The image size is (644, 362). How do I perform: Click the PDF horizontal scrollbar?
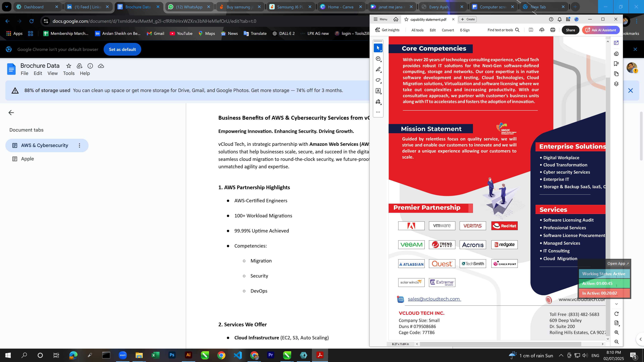[x=500, y=344]
